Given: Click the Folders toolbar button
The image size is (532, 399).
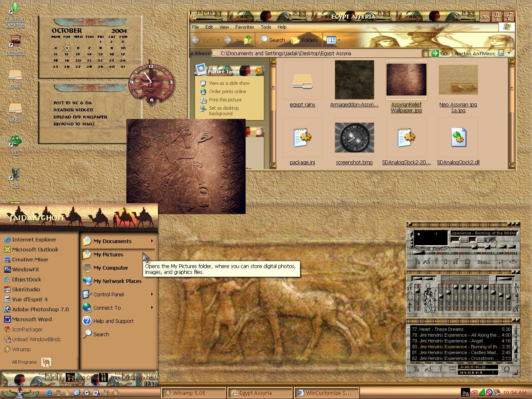Looking at the screenshot, I should point(305,40).
